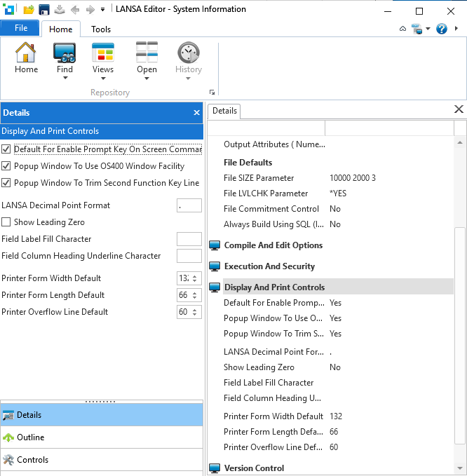Screen dimensions: 467x476
Task: Uncheck Popup Window To Trim Second Function Key Line
Action: 6,183
